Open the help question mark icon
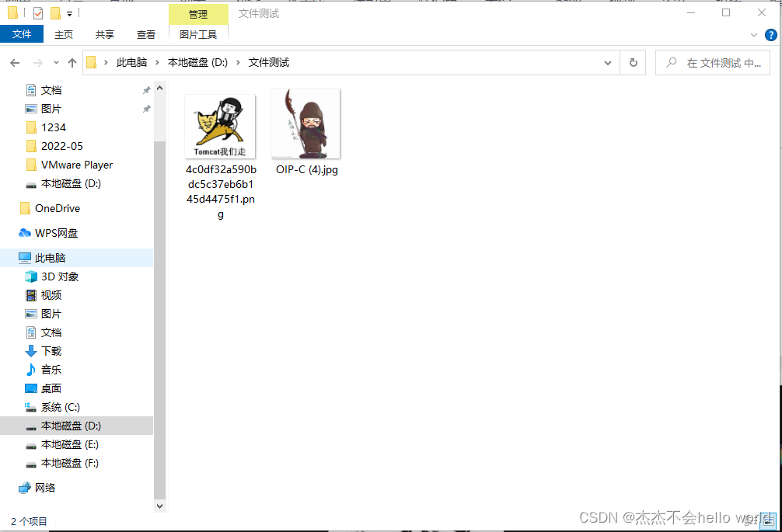 770,35
